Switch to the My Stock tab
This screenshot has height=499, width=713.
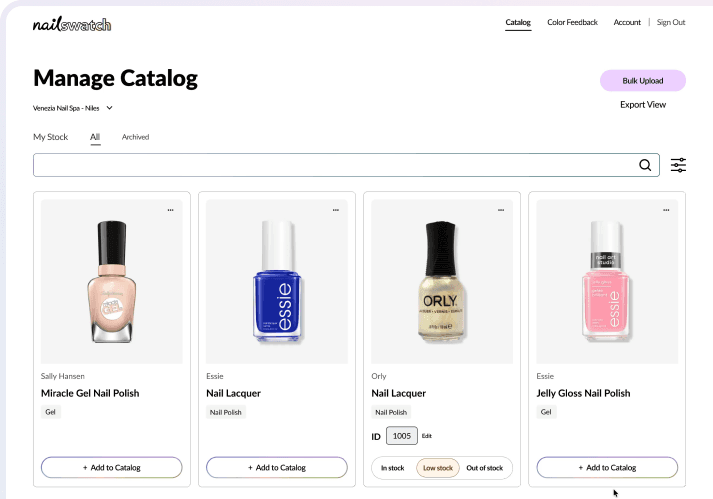[x=50, y=137]
